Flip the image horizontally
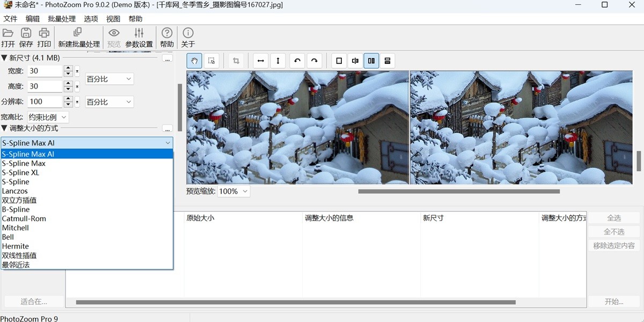 pos(260,61)
